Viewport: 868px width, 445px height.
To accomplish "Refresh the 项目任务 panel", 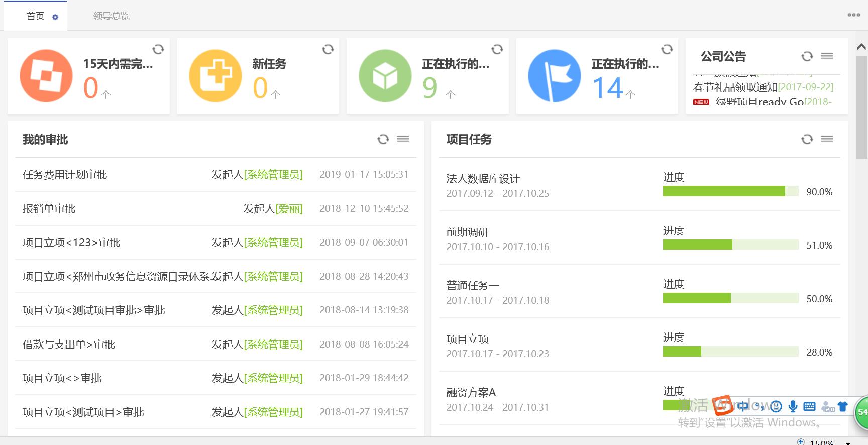I will [807, 139].
